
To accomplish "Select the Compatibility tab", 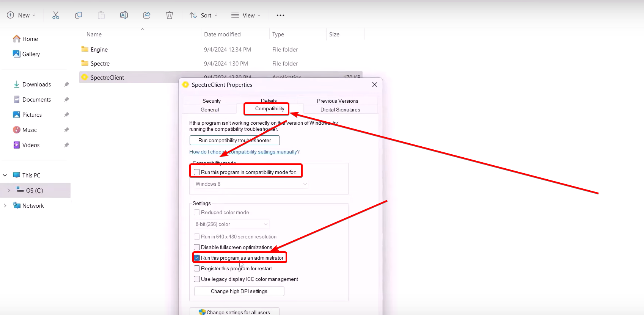I will (270, 109).
